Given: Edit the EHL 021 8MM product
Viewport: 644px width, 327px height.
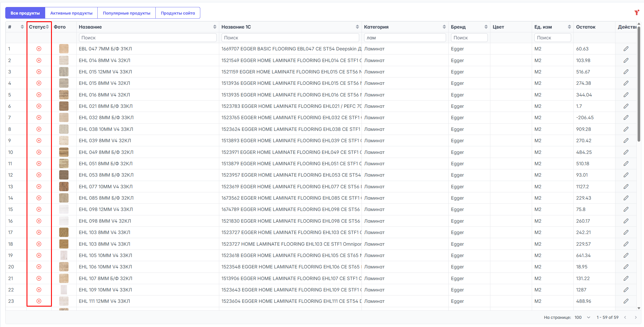Looking at the screenshot, I should click(626, 106).
